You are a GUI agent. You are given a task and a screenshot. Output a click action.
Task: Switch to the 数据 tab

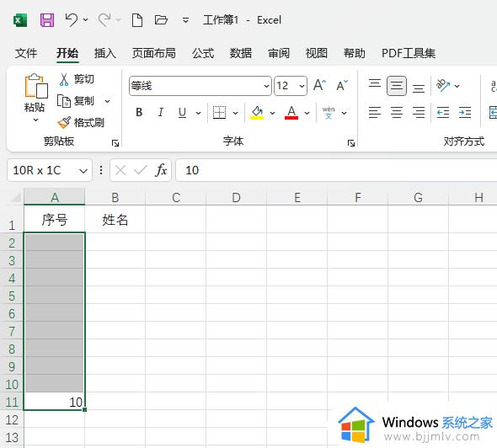coord(241,53)
